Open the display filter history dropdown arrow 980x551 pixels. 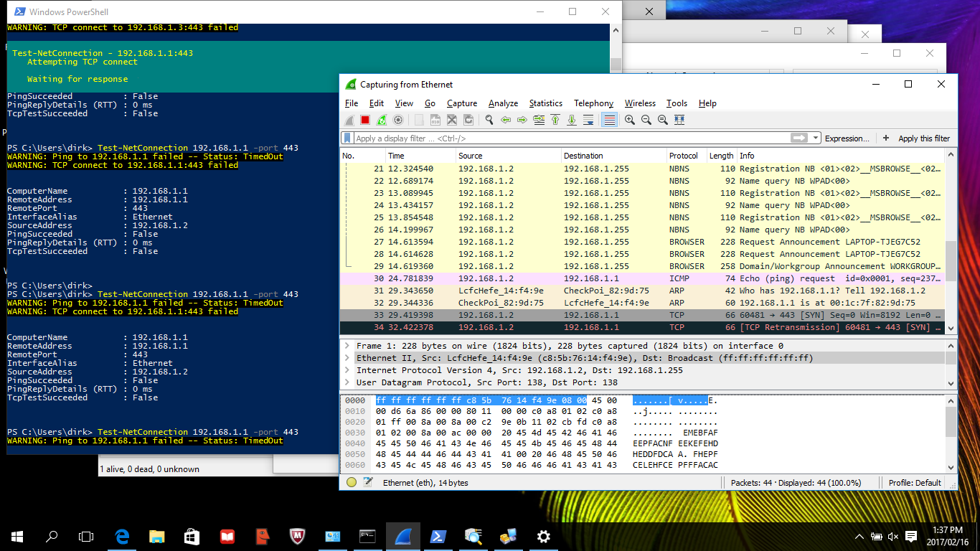(x=816, y=138)
